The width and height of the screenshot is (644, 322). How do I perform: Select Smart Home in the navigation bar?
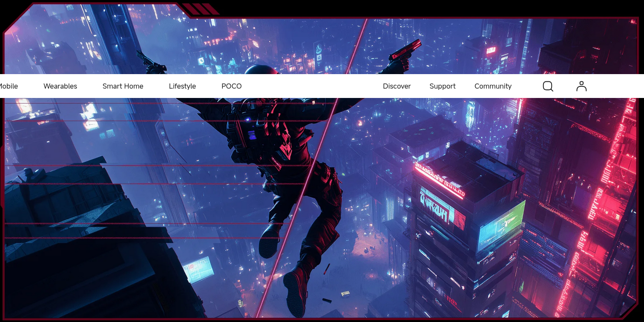[x=123, y=86]
